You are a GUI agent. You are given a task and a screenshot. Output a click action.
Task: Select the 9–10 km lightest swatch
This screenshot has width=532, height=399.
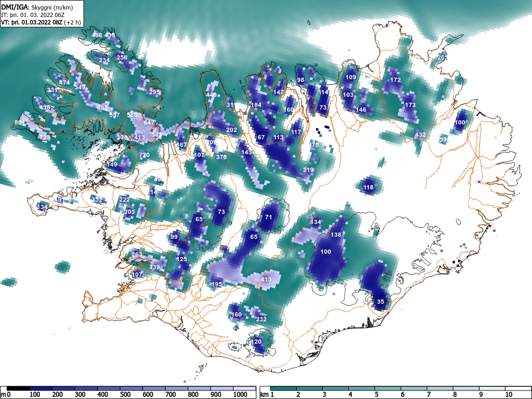492,388
